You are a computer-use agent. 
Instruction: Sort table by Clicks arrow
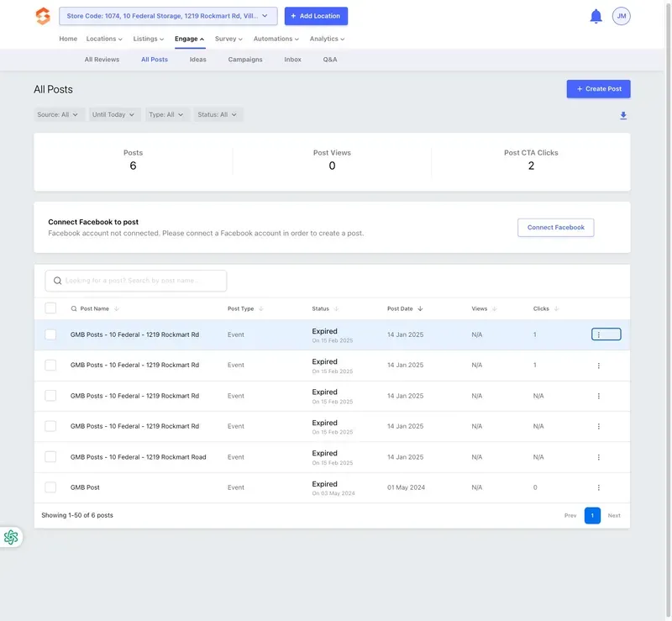556,308
